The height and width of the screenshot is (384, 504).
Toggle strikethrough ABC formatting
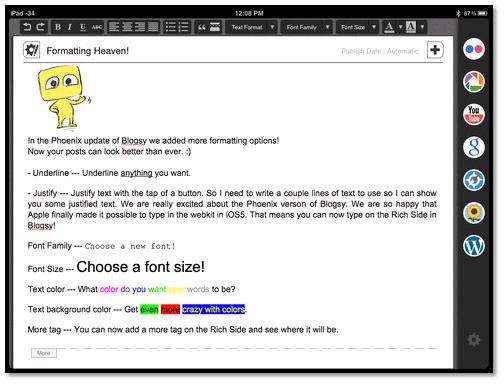[x=97, y=27]
